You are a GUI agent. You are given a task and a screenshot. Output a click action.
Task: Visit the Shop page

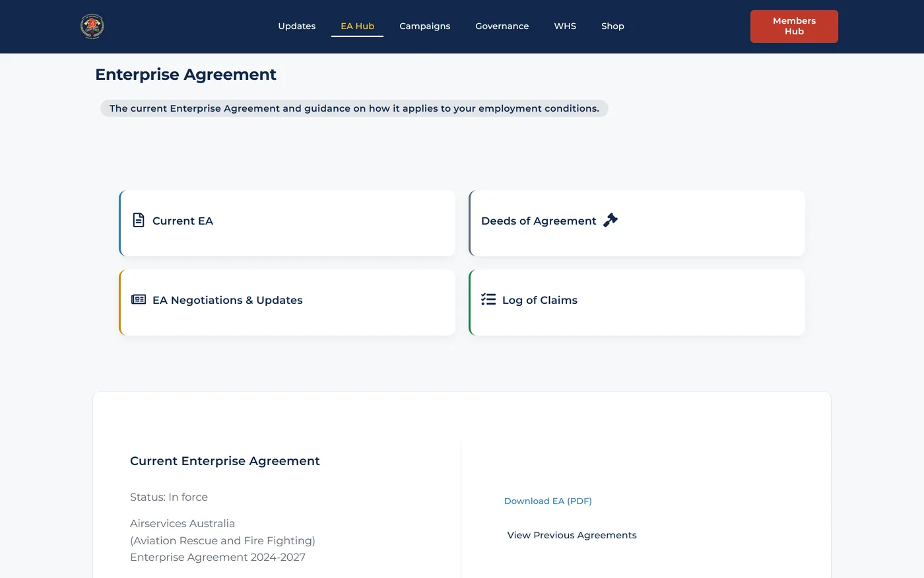coord(612,26)
